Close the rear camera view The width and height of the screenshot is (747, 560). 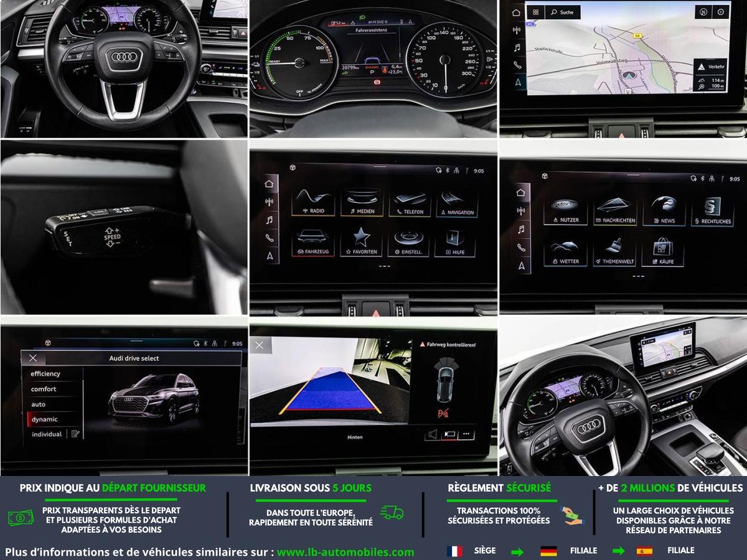(x=260, y=345)
